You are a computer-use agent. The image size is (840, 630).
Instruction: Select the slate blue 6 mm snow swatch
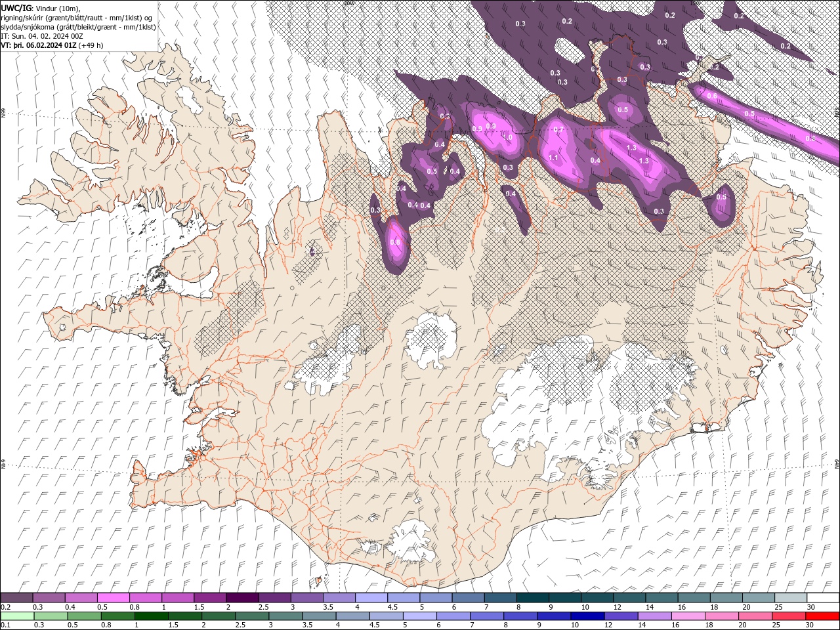467,598
